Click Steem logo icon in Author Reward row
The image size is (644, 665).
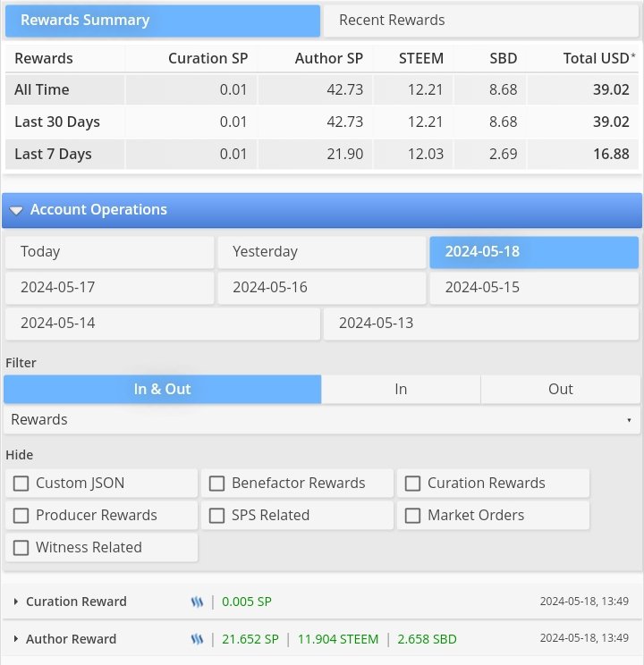pos(197,639)
